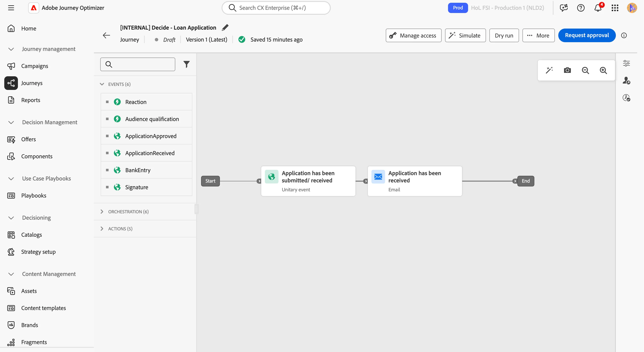Screen dimensions: 644x352
Task: Click the profile check icon in right rail
Action: [626, 81]
